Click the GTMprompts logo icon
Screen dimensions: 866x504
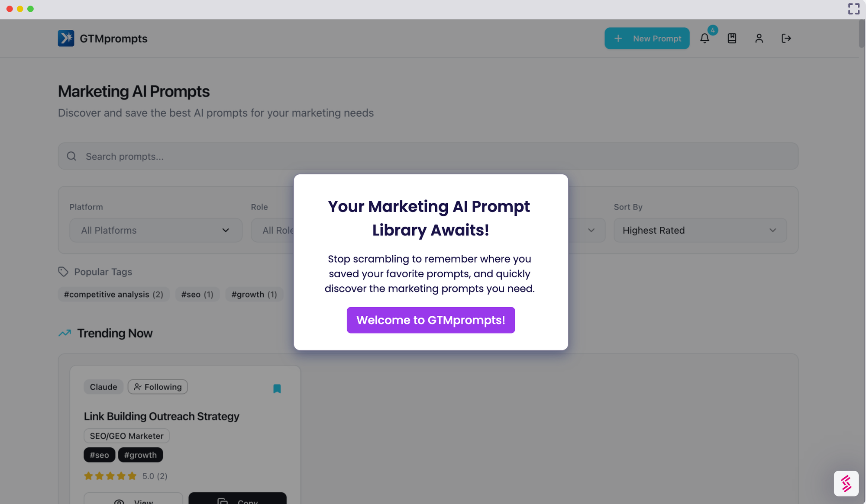[66, 39]
